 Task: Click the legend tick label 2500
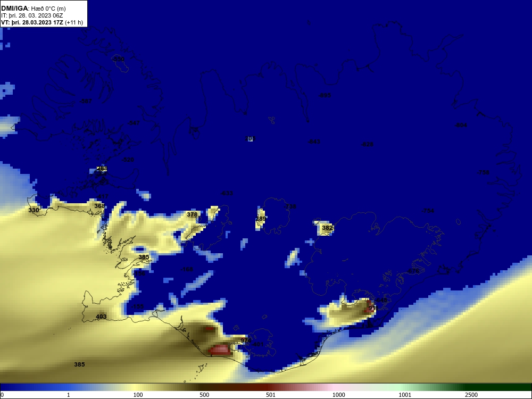click(x=471, y=395)
